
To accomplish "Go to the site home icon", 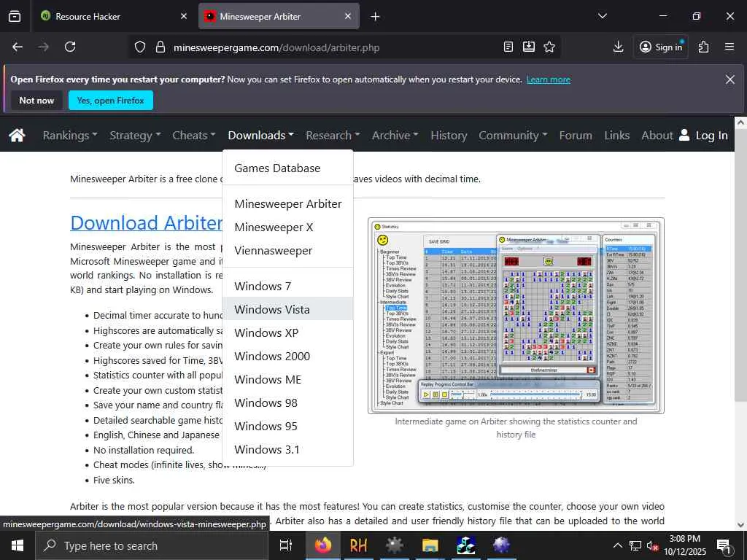I will 17,135.
